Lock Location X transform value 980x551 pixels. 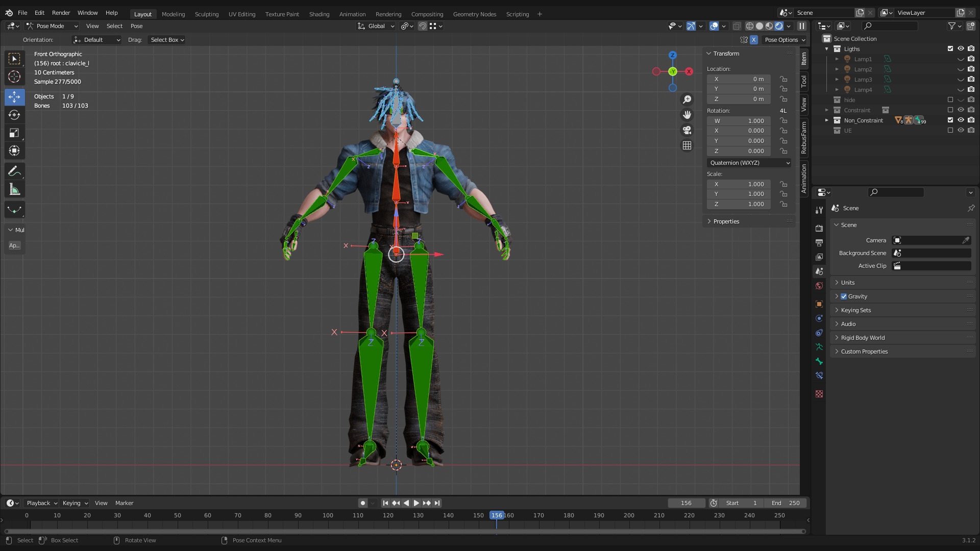coord(783,79)
